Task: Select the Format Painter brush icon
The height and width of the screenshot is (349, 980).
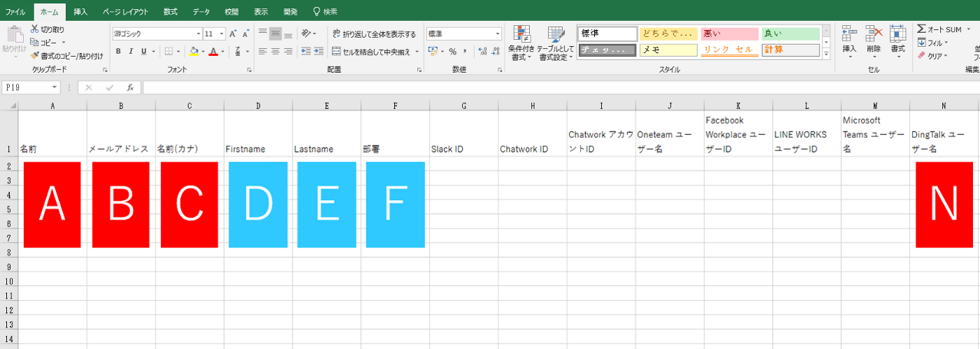Action: tap(35, 55)
